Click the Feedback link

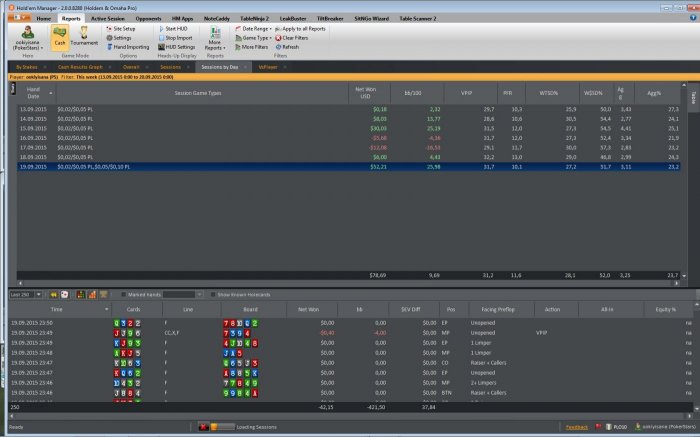click(577, 426)
